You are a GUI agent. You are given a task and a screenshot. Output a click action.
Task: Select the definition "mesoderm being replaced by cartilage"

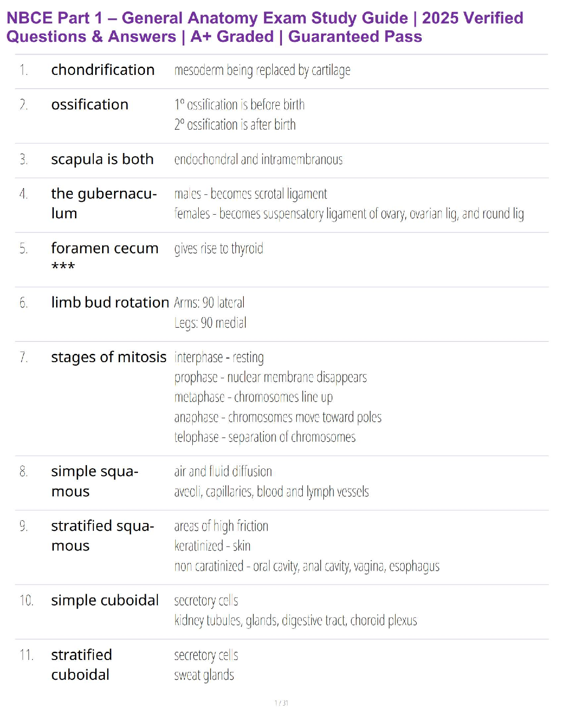point(262,70)
